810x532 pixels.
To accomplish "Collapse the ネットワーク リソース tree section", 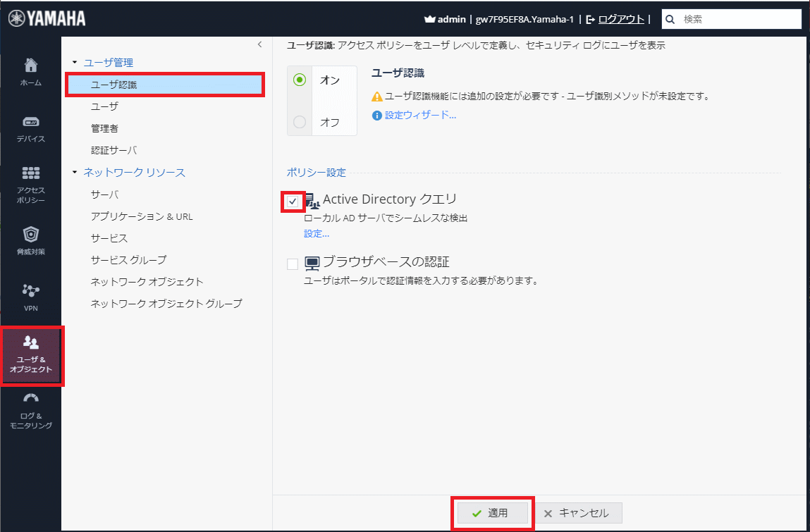I will coord(75,172).
